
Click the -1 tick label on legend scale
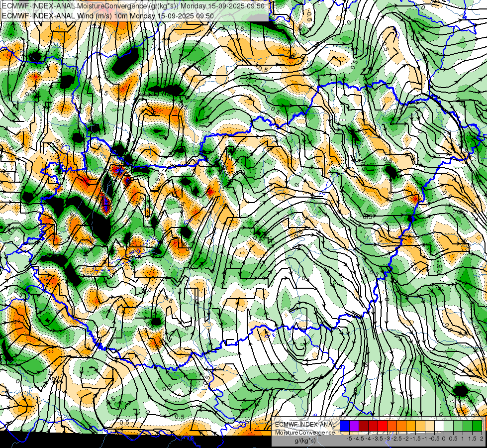425,439
